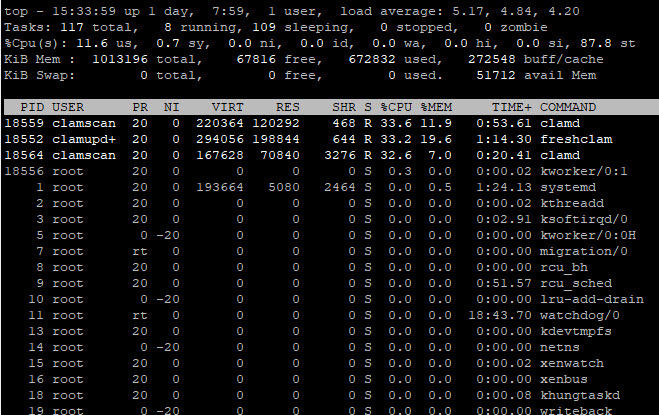
Task: Click the 1:14.30 TIME+ value
Action: pos(503,139)
